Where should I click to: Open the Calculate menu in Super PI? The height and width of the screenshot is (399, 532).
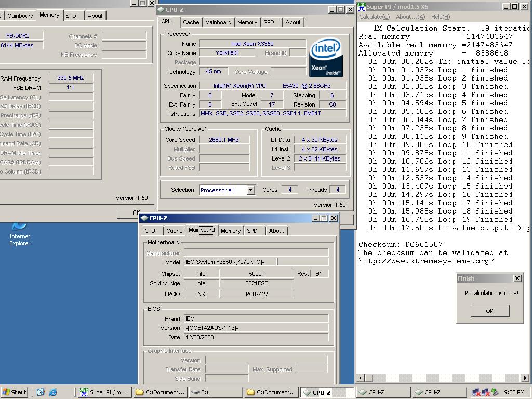tap(374, 17)
